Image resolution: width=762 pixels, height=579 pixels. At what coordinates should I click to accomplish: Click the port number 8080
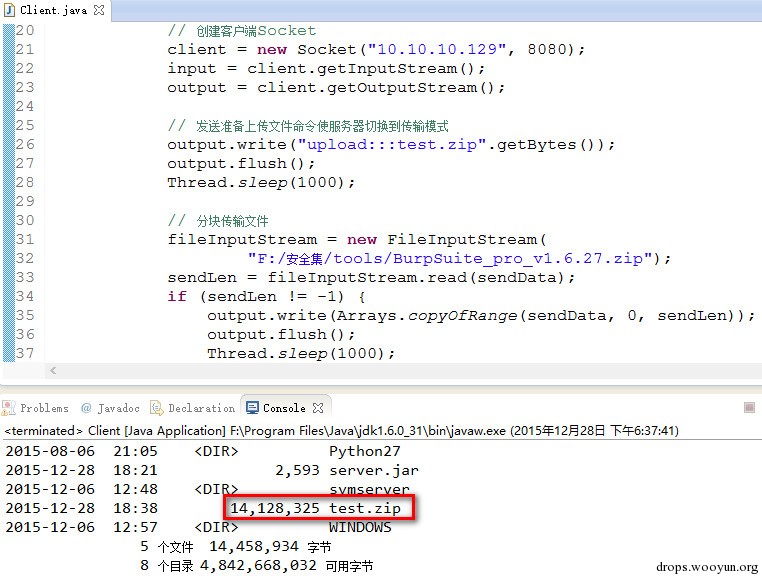[x=547, y=49]
